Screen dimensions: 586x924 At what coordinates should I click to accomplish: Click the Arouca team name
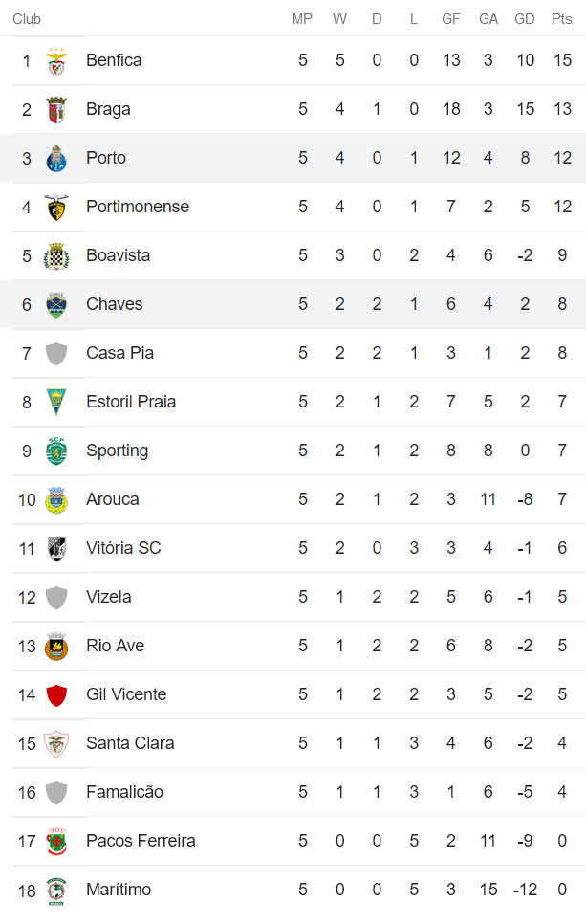[112, 499]
